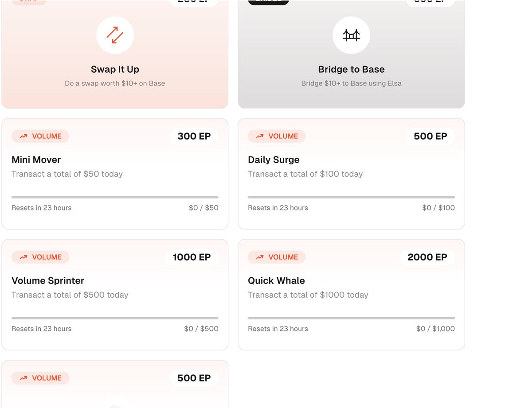Click the 1000 EP reward badge
This screenshot has width=532, height=408.
coord(192,257)
